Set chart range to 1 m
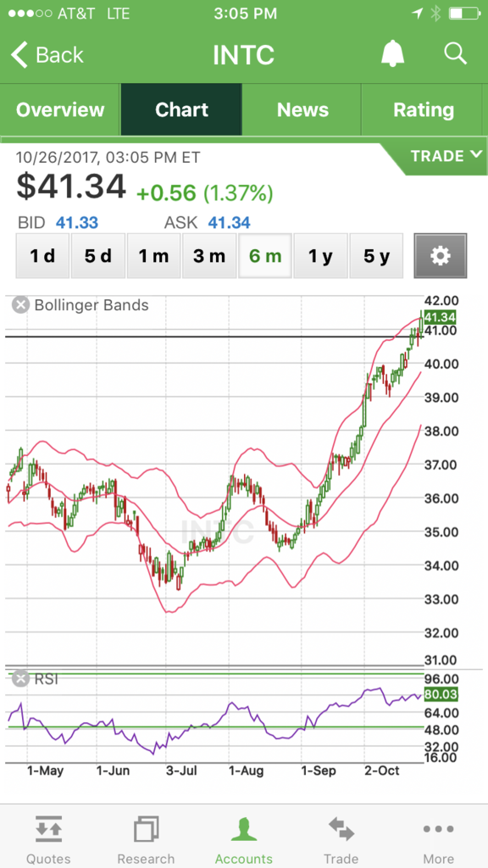488x868 pixels. (x=154, y=256)
